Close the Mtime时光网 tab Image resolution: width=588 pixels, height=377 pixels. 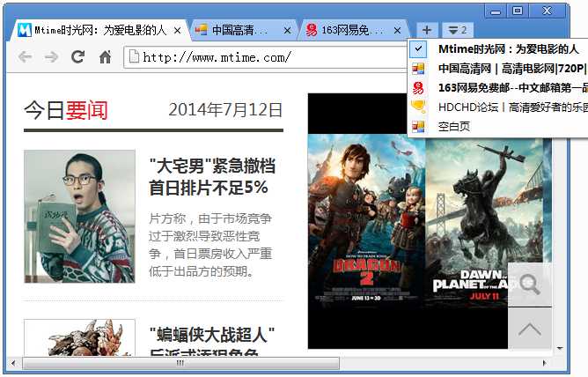pos(178,30)
